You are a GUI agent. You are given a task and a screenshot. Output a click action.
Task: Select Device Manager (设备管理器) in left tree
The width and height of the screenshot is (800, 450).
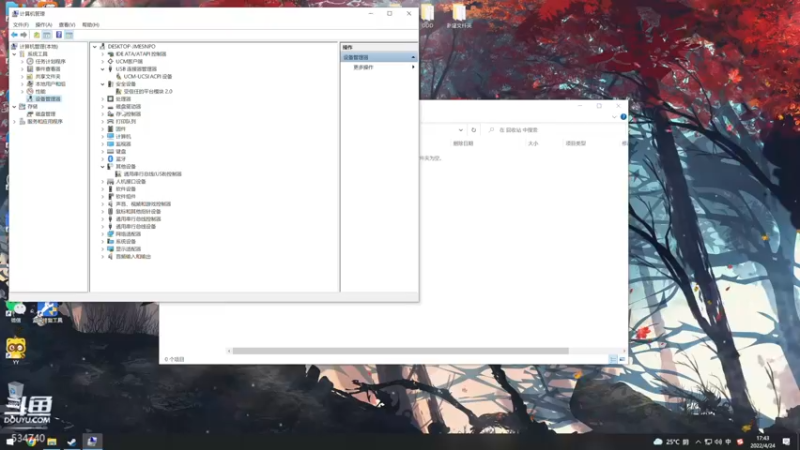(x=48, y=99)
